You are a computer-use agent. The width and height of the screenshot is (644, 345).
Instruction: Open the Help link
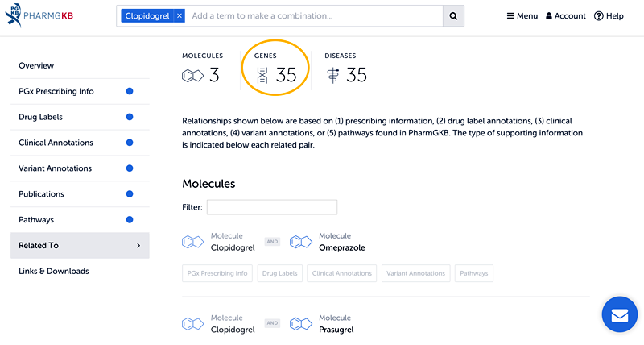609,16
